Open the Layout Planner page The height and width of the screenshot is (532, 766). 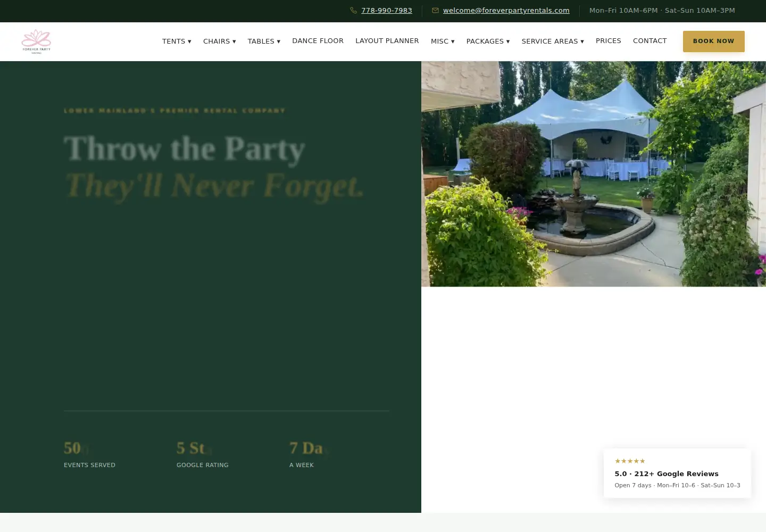387,41
